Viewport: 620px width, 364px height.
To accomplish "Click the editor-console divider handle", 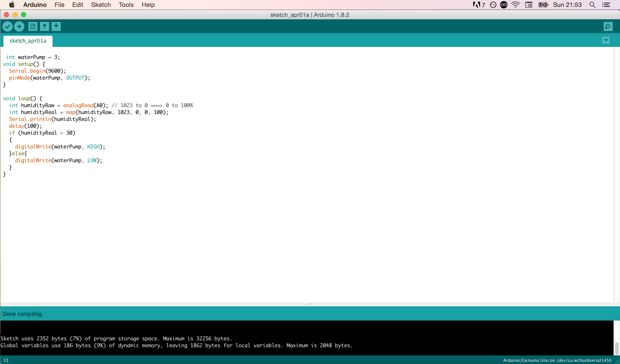I will [310, 304].
